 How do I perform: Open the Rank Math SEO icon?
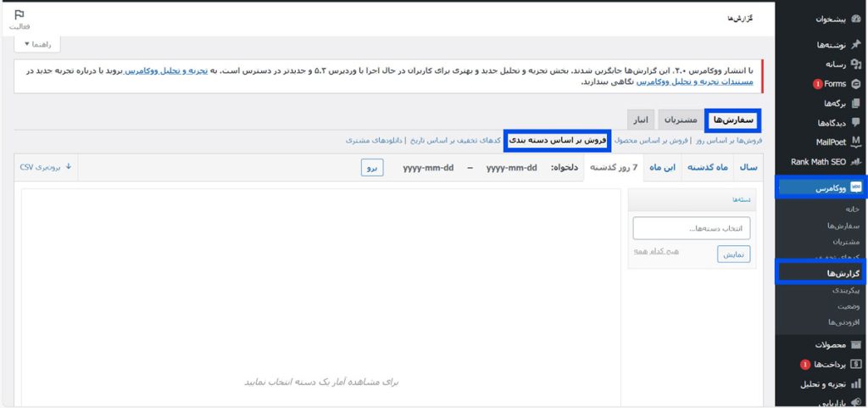point(856,162)
